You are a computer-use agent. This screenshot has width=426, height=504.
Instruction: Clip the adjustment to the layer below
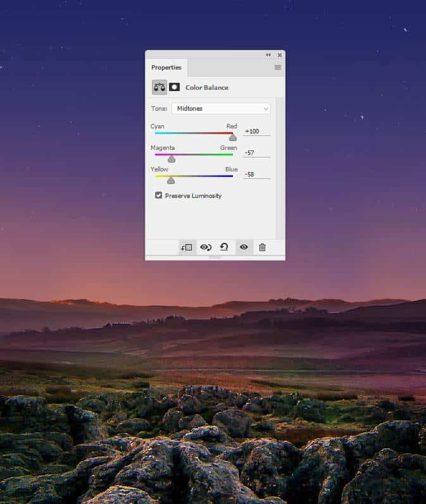187,247
